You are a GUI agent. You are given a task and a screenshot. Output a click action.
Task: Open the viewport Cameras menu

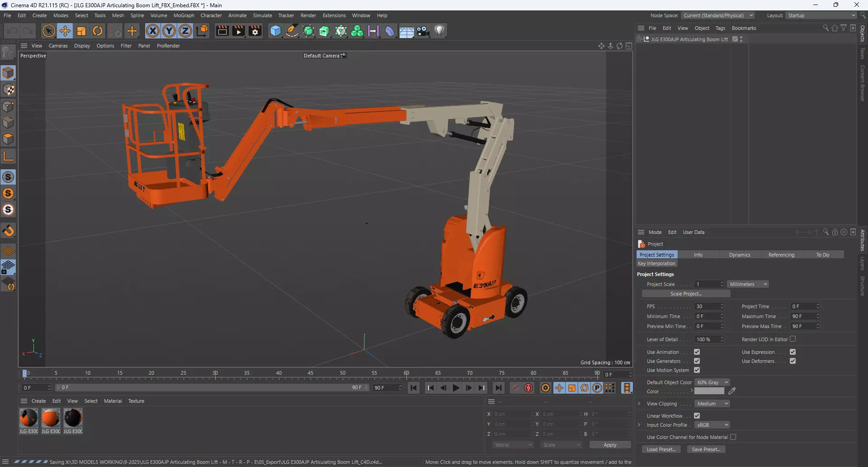click(58, 46)
